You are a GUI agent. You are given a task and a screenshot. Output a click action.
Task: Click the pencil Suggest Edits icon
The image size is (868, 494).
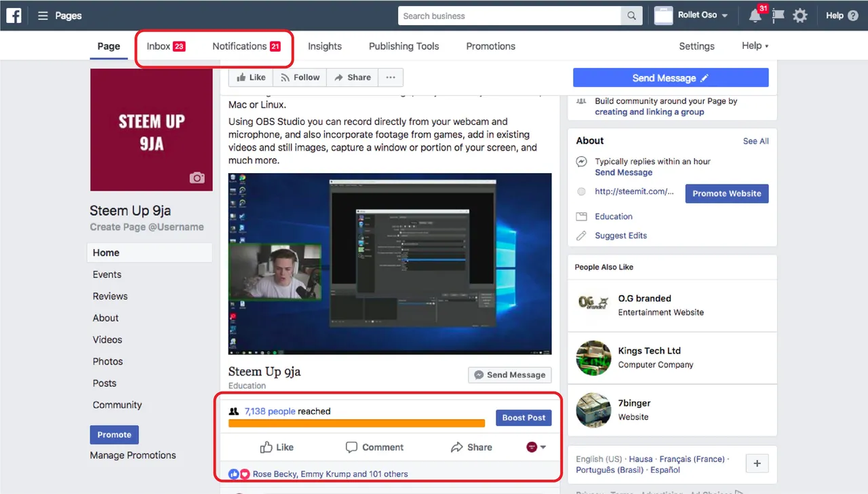[x=581, y=235]
